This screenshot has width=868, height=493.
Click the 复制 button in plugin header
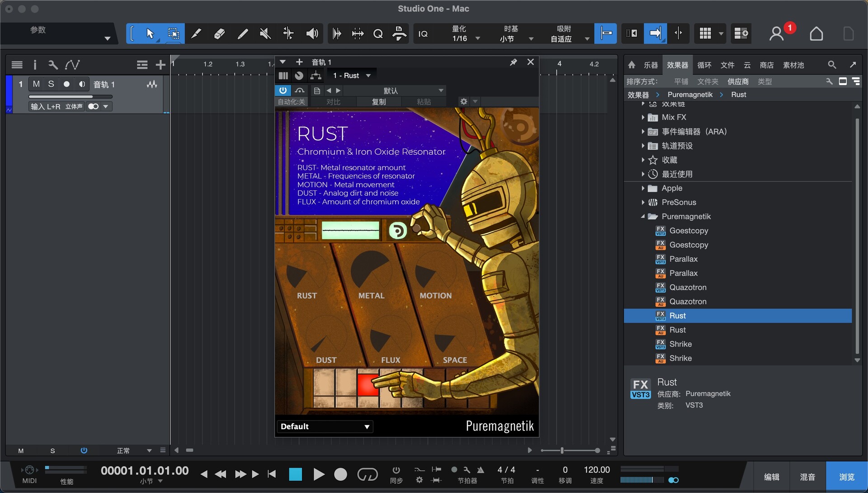pyautogui.click(x=379, y=102)
